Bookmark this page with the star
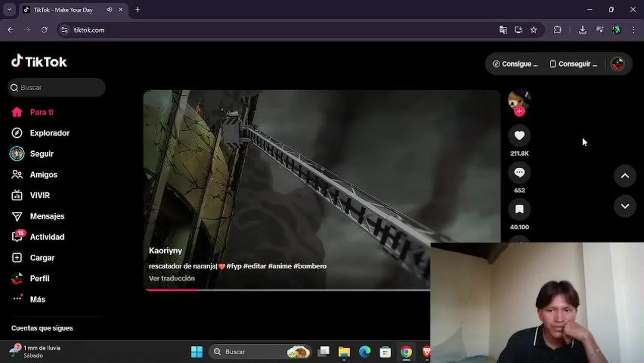The image size is (644, 363). pos(534,30)
